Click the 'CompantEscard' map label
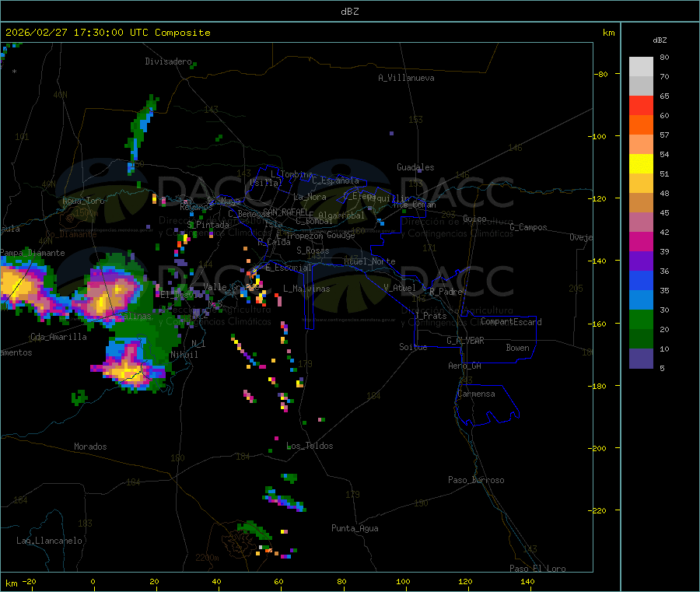 tap(511, 322)
